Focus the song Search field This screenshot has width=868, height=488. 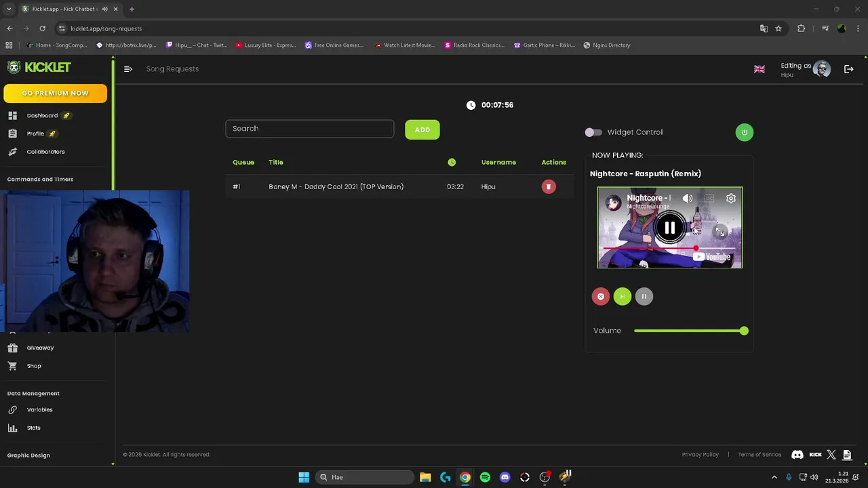click(309, 129)
